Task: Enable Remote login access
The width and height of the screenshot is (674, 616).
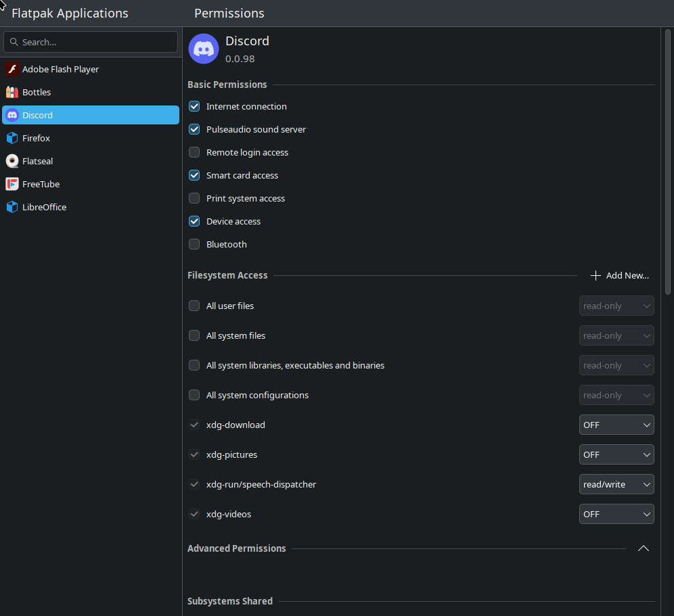Action: coord(194,152)
